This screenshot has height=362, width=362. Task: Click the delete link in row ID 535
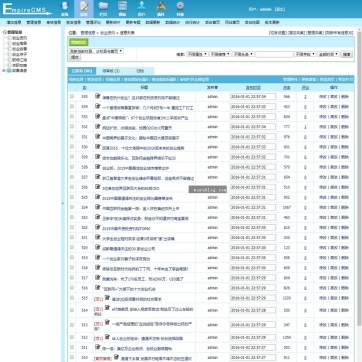(345, 97)
